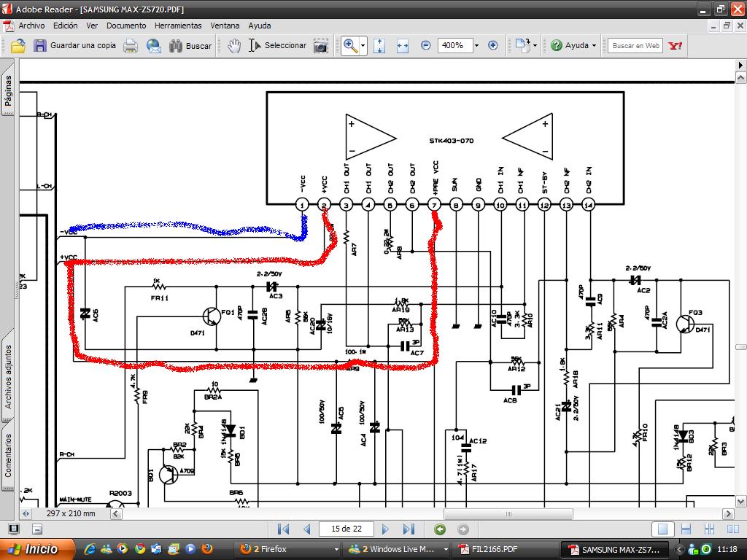Click the full screen view icon

[14, 529]
